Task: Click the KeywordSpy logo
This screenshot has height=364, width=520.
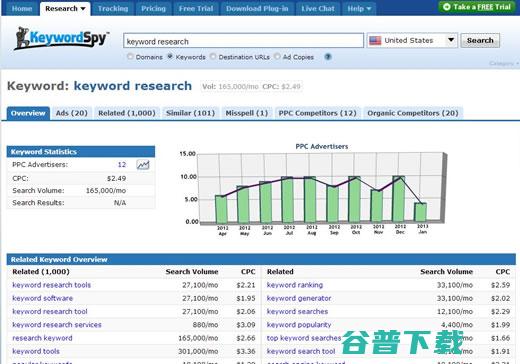Action: pyautogui.click(x=62, y=38)
